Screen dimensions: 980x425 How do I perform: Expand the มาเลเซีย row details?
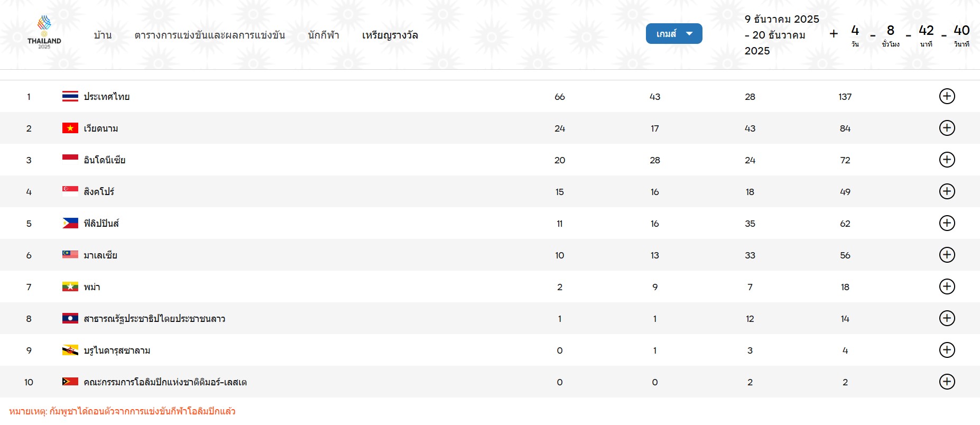coord(947,255)
